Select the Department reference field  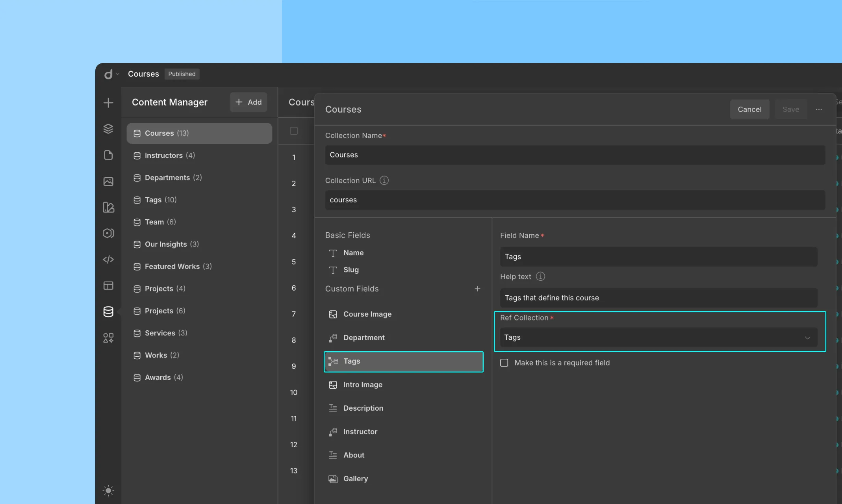click(404, 338)
